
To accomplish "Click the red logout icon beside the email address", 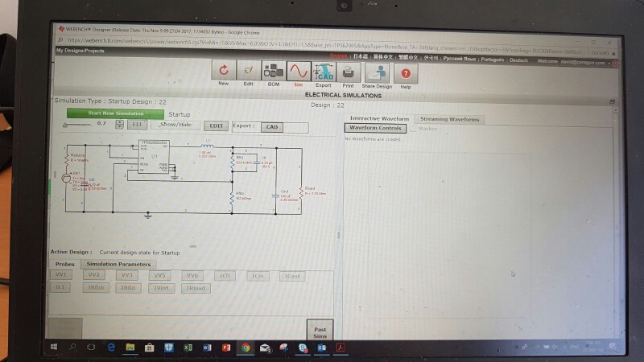I will [x=615, y=64].
